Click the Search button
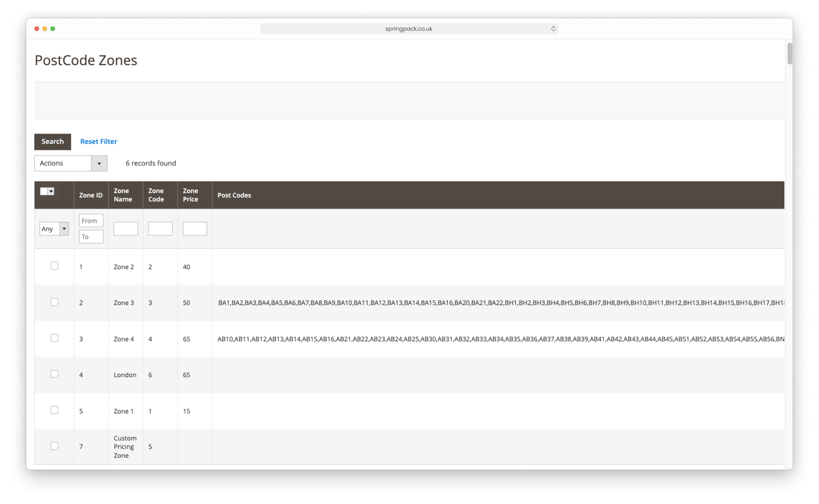 pyautogui.click(x=53, y=141)
